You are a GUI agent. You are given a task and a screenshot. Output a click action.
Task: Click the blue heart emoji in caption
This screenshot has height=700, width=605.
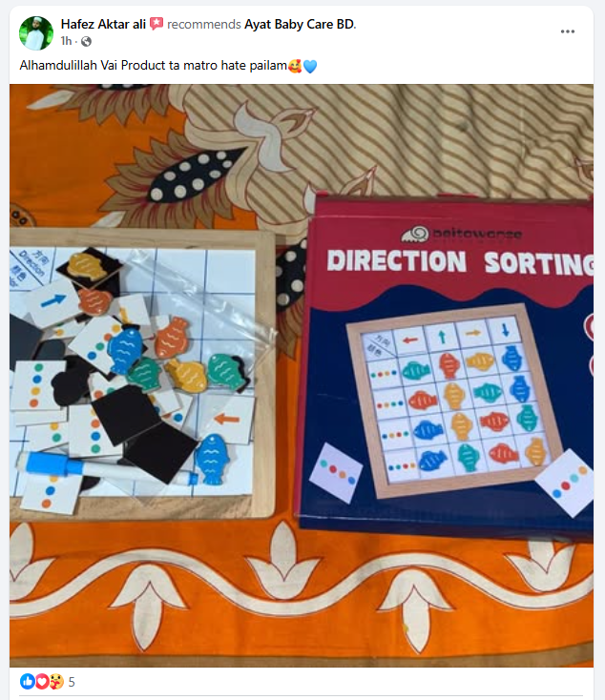pos(310,66)
